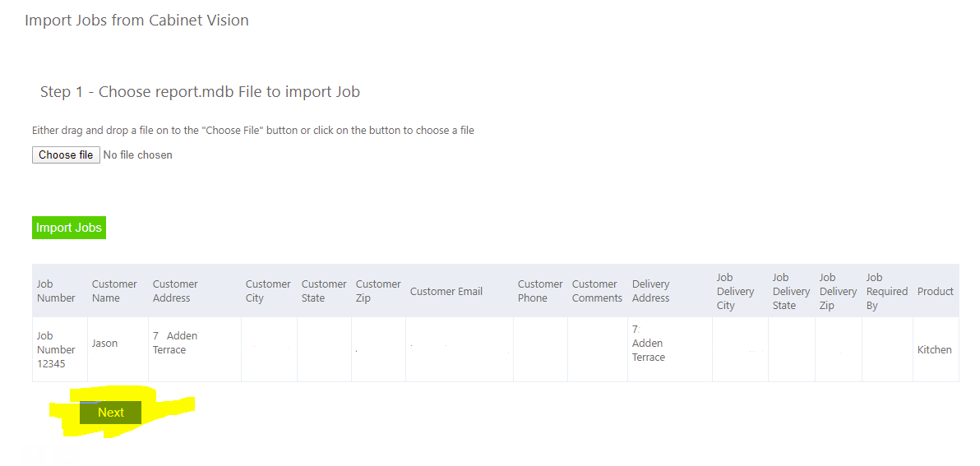
Task: Select the Job Delivery City column header
Action: click(735, 291)
